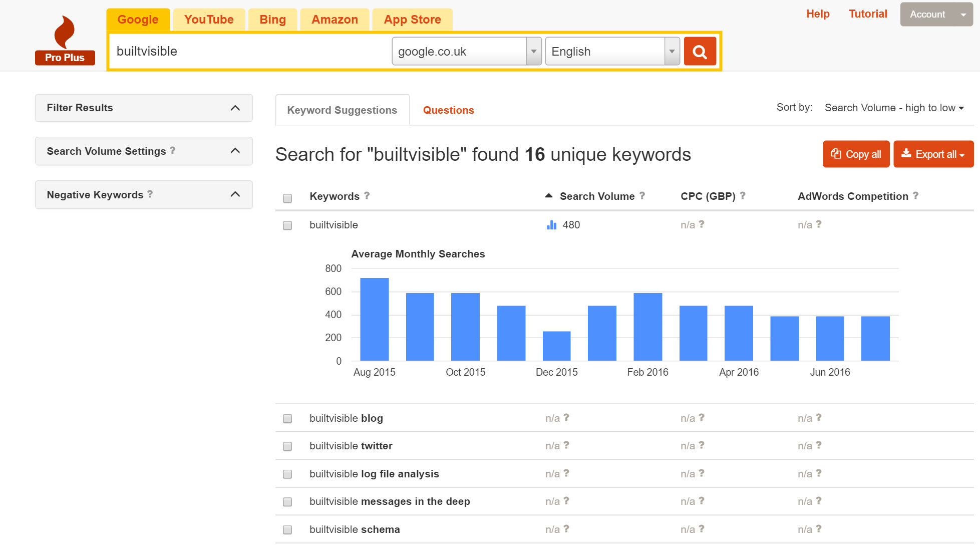
Task: Switch to the YouTube tab
Action: click(209, 20)
